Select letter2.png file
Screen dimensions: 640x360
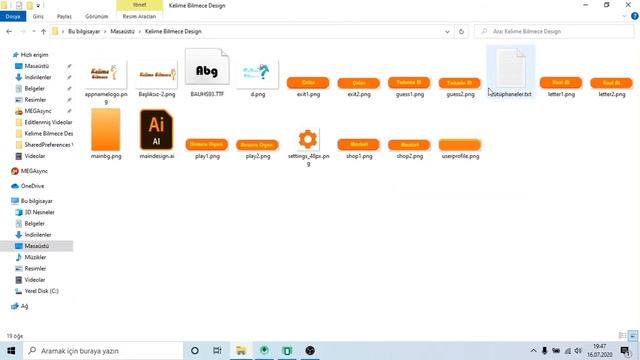[x=612, y=87]
